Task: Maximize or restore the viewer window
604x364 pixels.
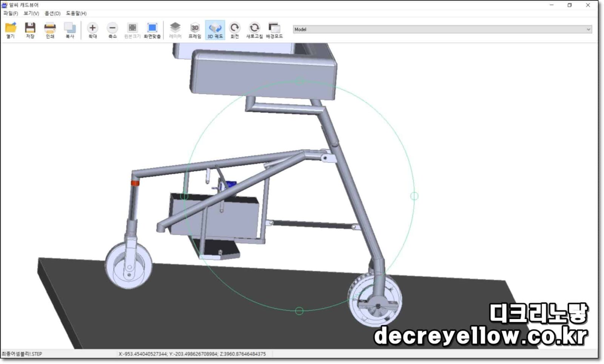Action: tap(570, 5)
